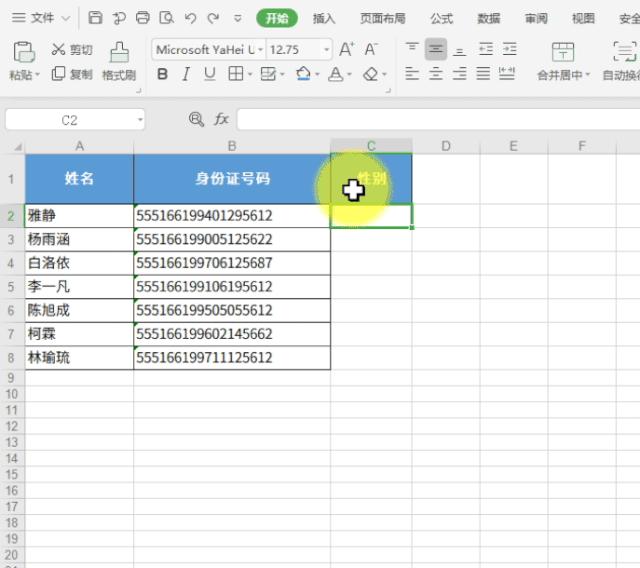The height and width of the screenshot is (568, 640).
Task: Click the Save icon in quick access toolbar
Action: coord(95,18)
